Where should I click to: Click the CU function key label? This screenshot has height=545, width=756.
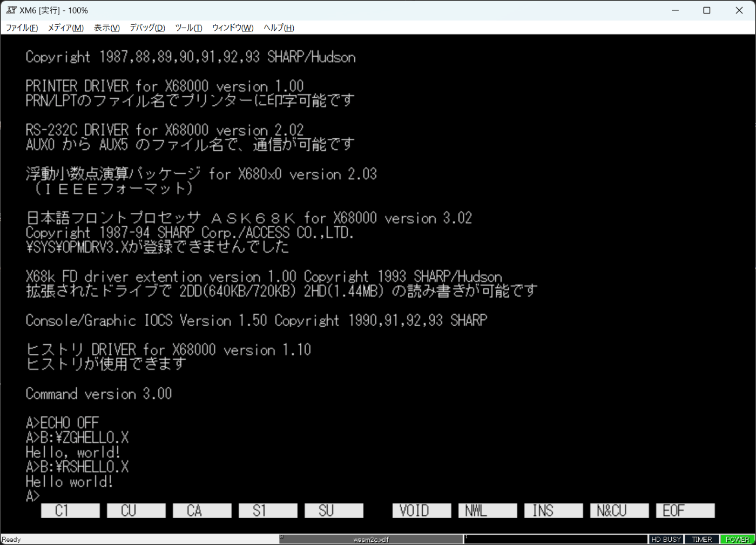point(136,510)
